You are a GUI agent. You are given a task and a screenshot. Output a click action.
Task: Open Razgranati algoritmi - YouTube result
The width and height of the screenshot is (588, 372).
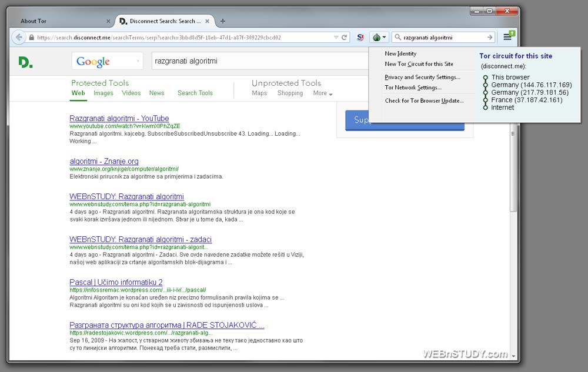119,118
